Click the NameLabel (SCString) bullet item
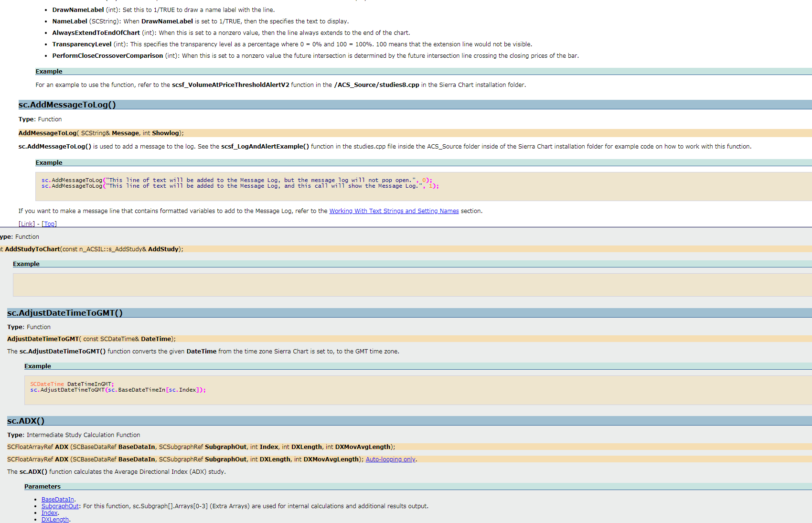 [x=201, y=21]
